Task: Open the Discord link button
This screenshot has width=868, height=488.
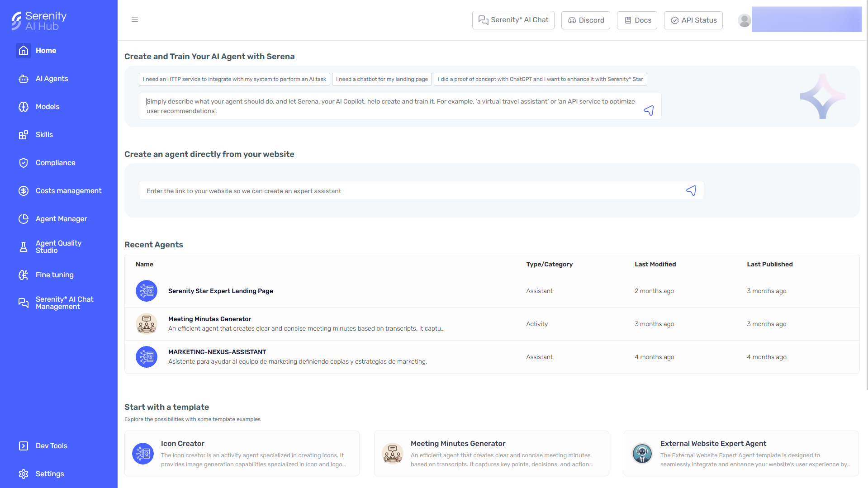Action: coord(585,20)
